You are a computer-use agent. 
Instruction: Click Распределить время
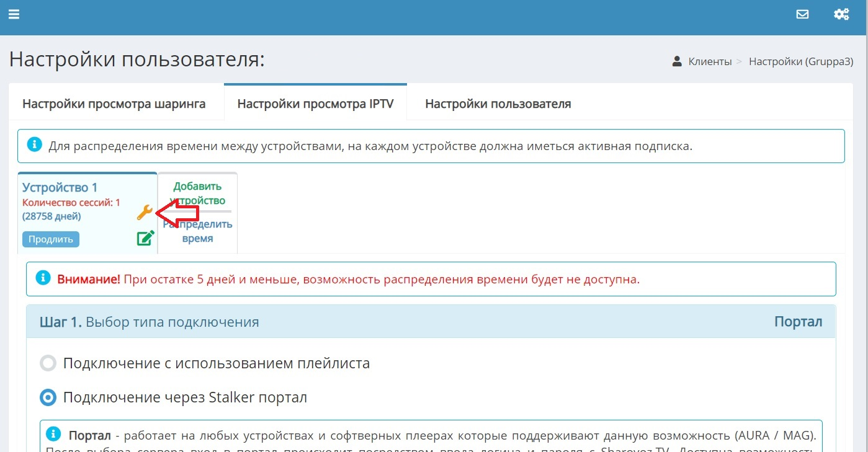point(197,231)
